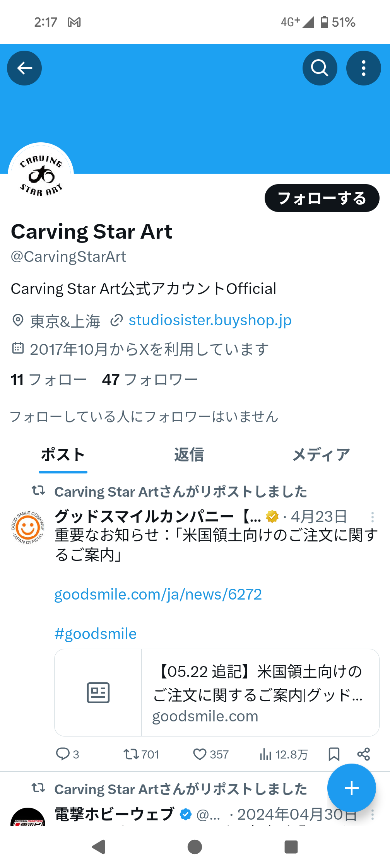The width and height of the screenshot is (390, 868).
Task: Open options for the Good Smile post
Action: coord(372,517)
